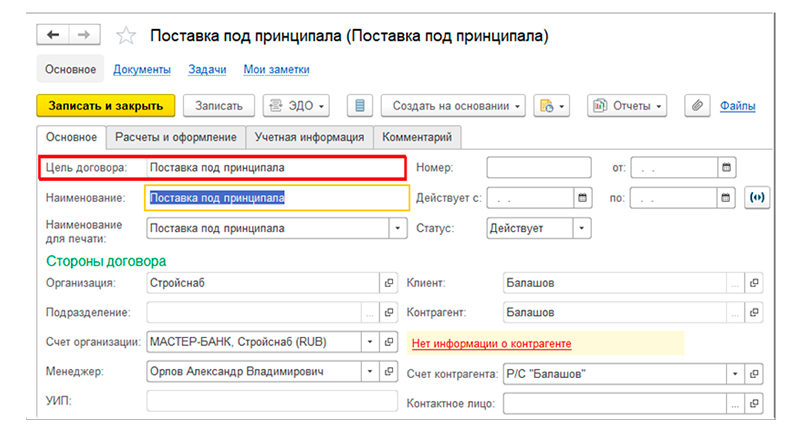The width and height of the screenshot is (805, 432).
Task: Expand 'Создать на основании' menu
Action: (453, 106)
